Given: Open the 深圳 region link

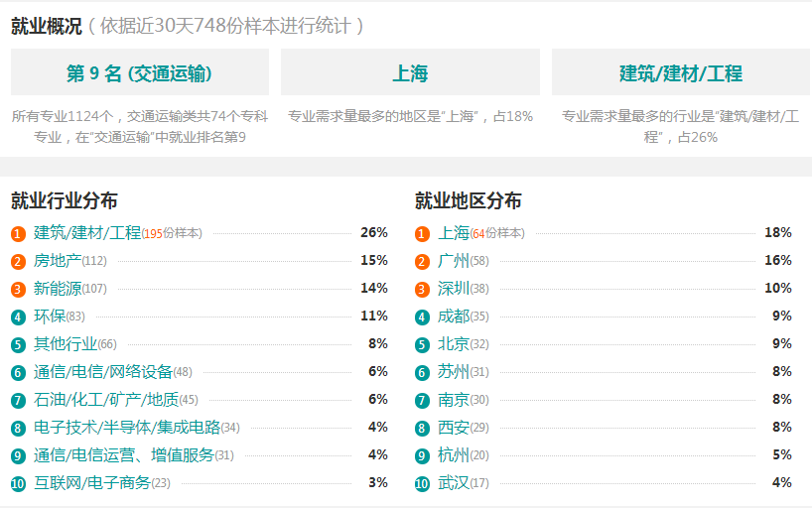Looking at the screenshot, I should click(x=454, y=289).
